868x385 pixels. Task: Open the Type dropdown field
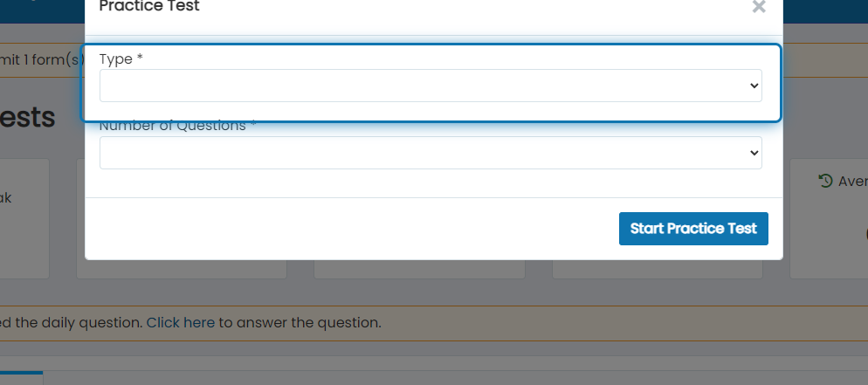click(431, 86)
